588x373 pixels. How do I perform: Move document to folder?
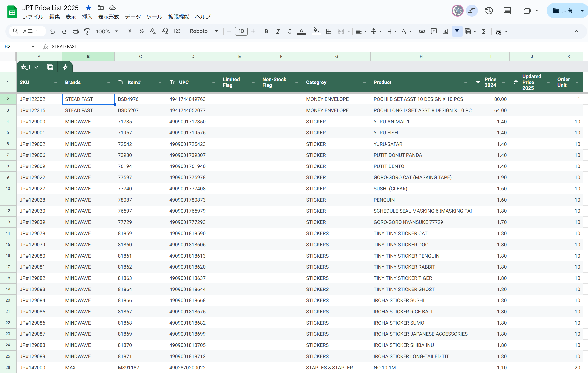coord(100,8)
